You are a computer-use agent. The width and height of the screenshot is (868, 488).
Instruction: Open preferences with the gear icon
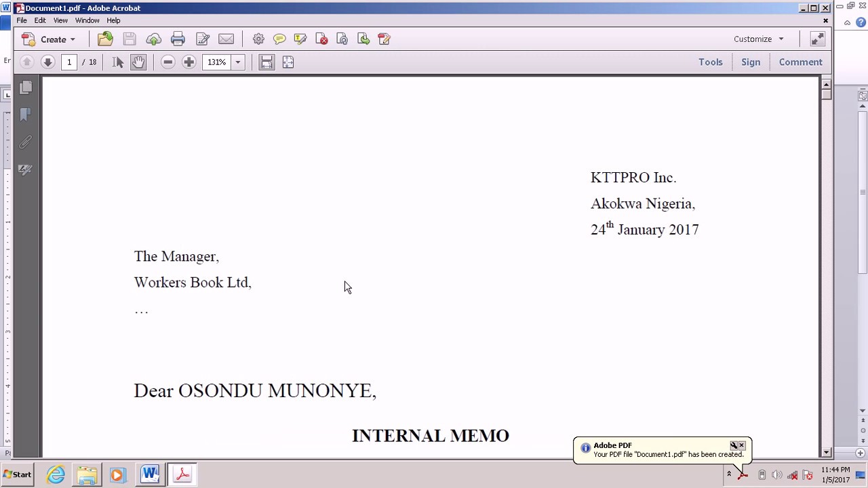258,39
